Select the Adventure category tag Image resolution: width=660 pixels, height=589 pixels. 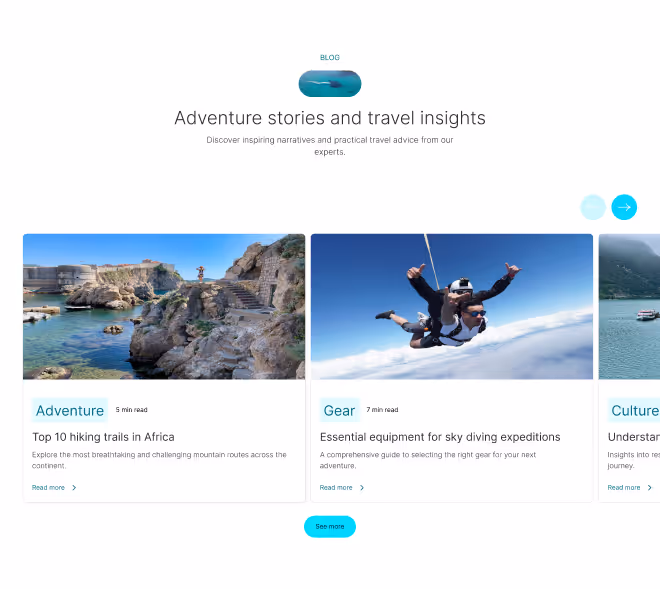pos(69,410)
